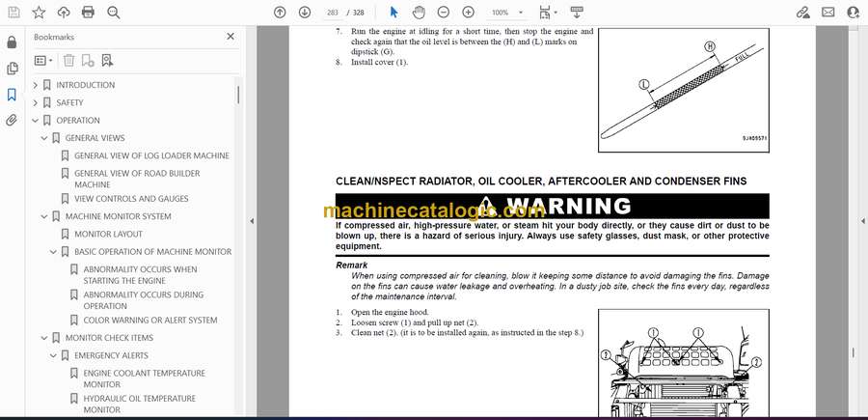Click the 'Install cover (1).' step text
The height and width of the screenshot is (420, 868).
(379, 63)
